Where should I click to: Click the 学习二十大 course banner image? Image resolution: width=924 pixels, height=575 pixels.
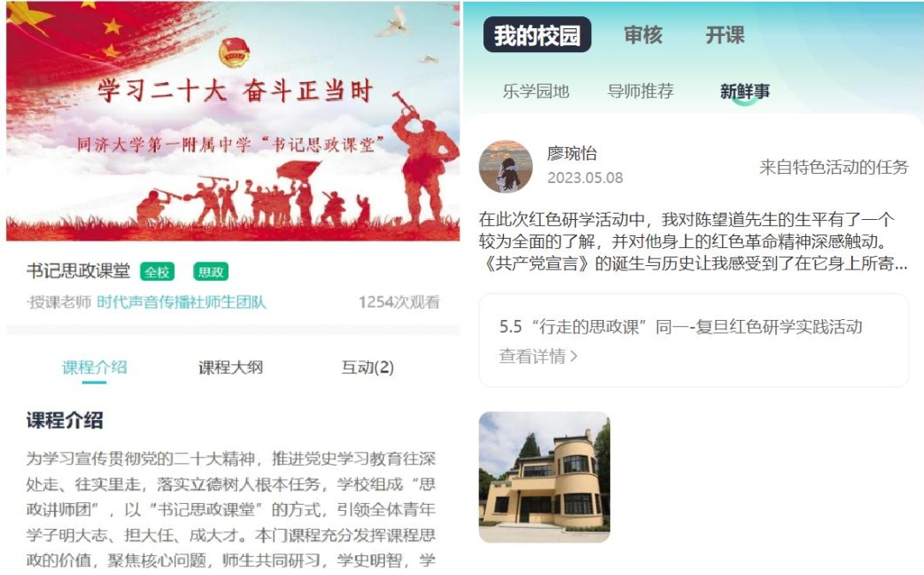[233, 122]
